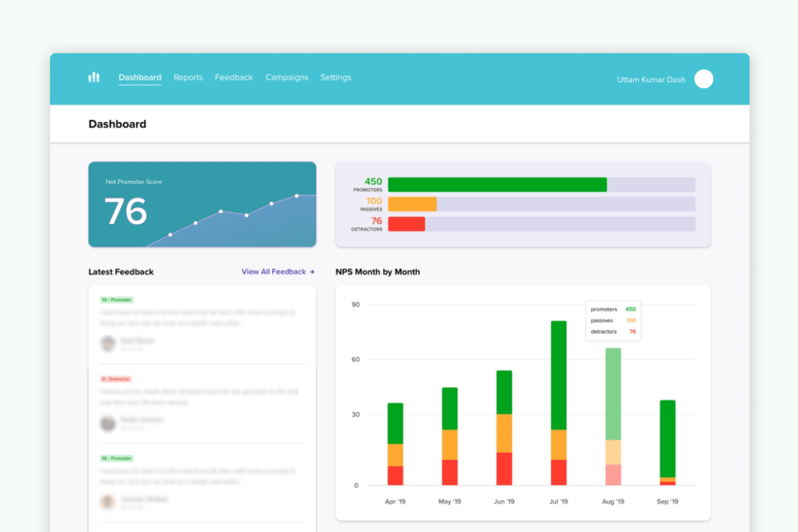Open the user profile avatar
The image size is (798, 532).
[x=704, y=78]
